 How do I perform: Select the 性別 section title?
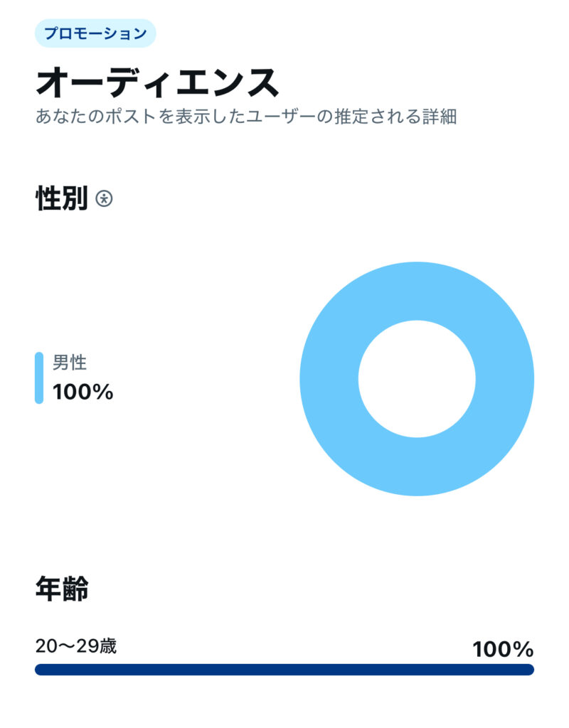[x=61, y=199]
